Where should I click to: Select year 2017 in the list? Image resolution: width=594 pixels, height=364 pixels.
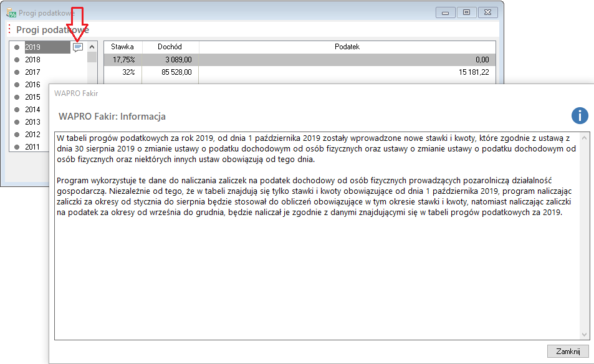32,72
